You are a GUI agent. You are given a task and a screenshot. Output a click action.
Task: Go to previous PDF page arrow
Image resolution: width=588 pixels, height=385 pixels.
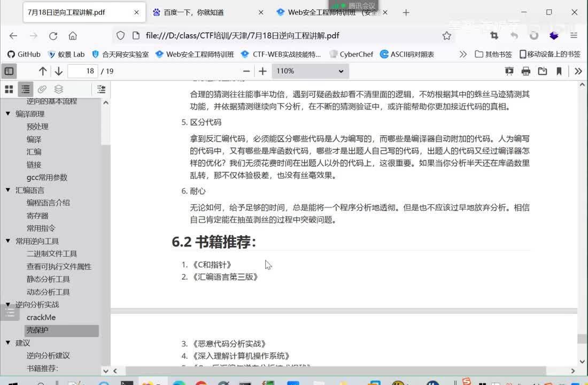43,71
